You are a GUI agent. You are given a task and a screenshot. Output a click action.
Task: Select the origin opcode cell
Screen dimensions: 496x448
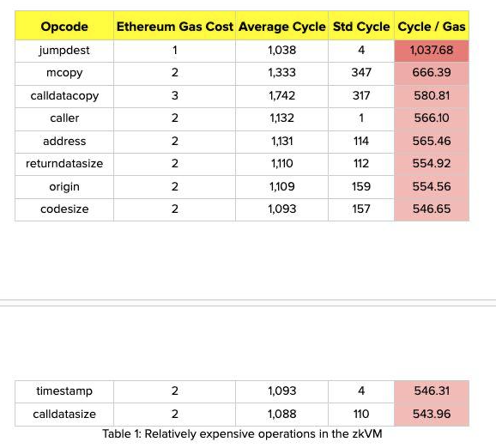64,187
